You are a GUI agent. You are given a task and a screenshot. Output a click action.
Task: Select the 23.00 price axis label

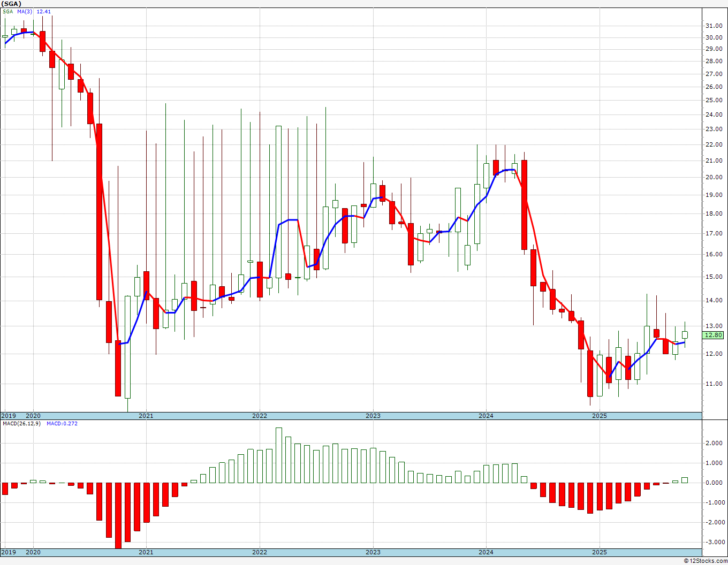click(714, 129)
